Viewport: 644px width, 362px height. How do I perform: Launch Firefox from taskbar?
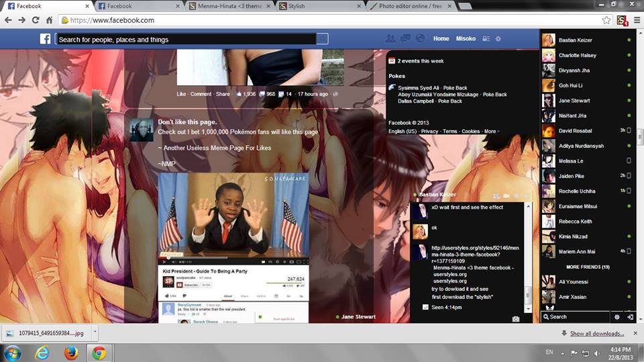click(x=70, y=353)
